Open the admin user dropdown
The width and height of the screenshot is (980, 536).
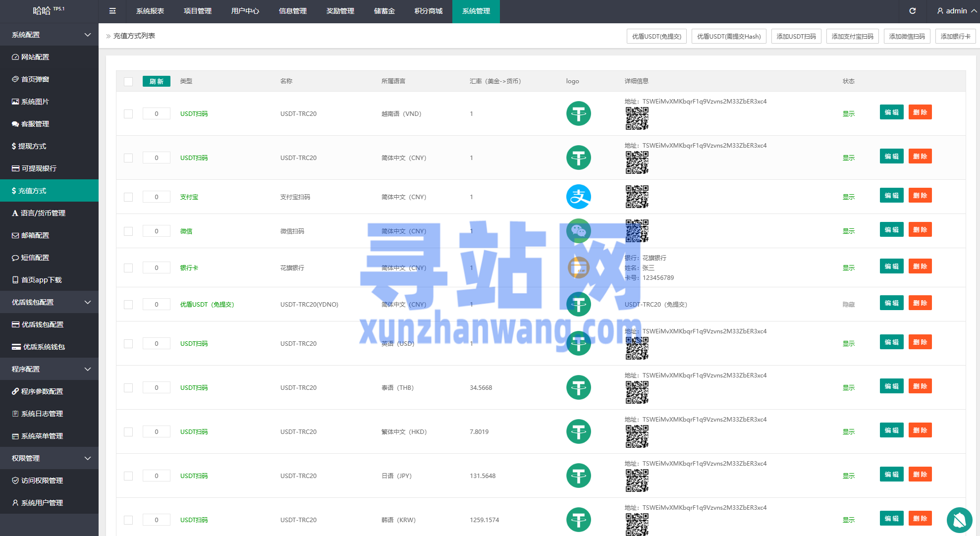coord(956,11)
